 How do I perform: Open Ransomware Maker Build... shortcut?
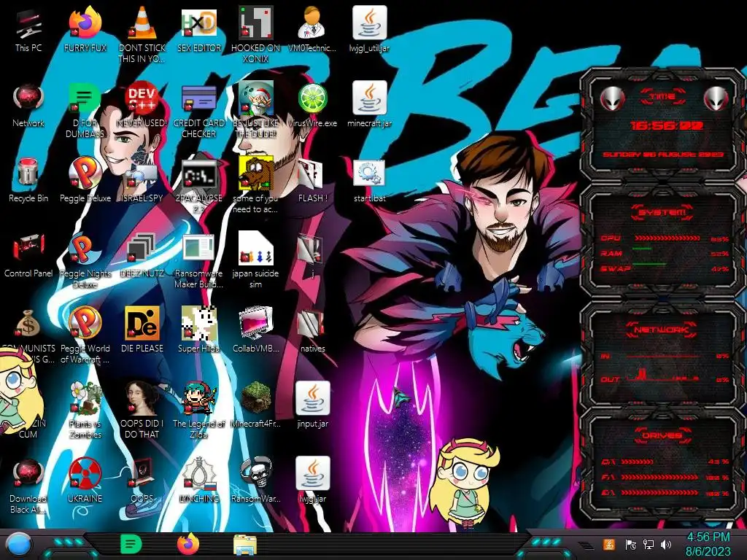pos(199,261)
